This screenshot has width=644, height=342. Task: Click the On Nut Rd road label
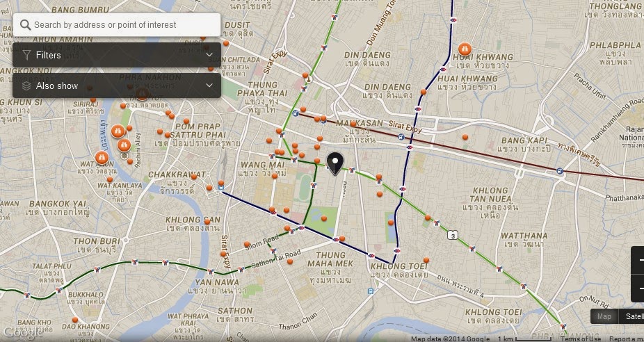(594, 302)
